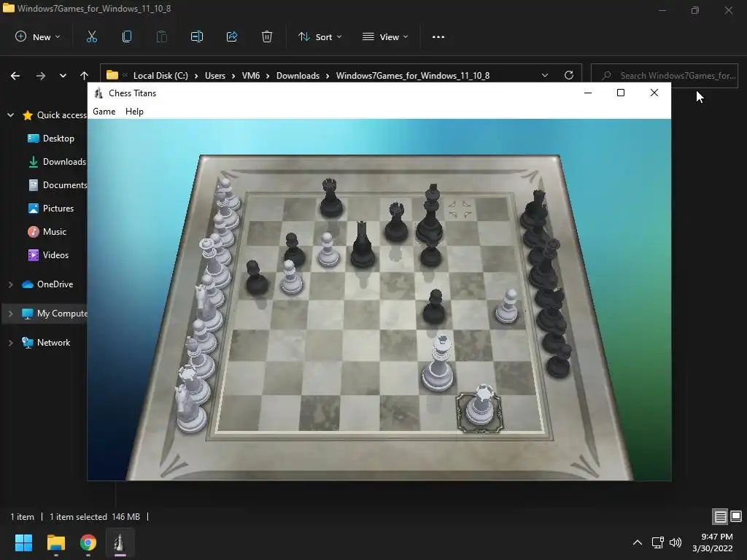Switch to large thumbnails view in status bar

736,516
